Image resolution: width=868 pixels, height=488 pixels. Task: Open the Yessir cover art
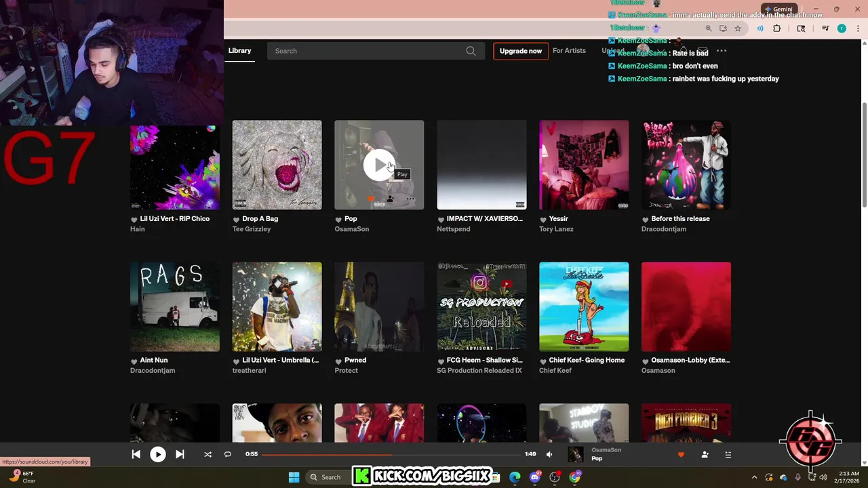pos(584,165)
